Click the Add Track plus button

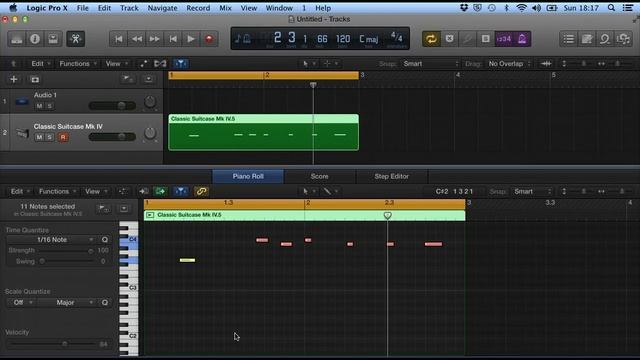pos(13,79)
